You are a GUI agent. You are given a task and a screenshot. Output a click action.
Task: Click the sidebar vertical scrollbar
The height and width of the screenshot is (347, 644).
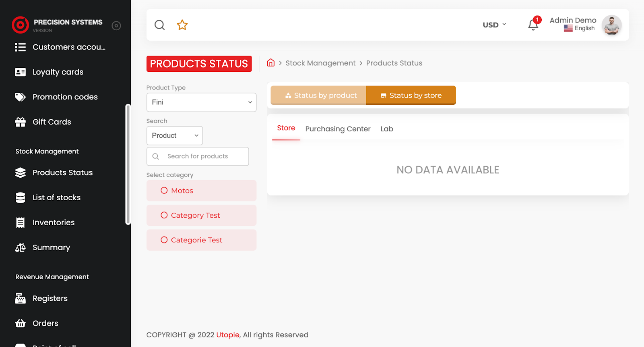128,164
